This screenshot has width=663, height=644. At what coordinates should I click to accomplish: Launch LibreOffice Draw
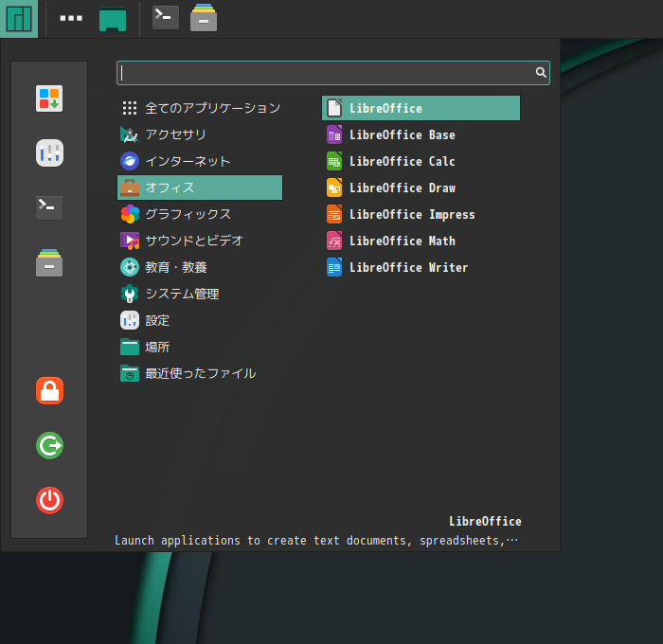[x=421, y=188]
